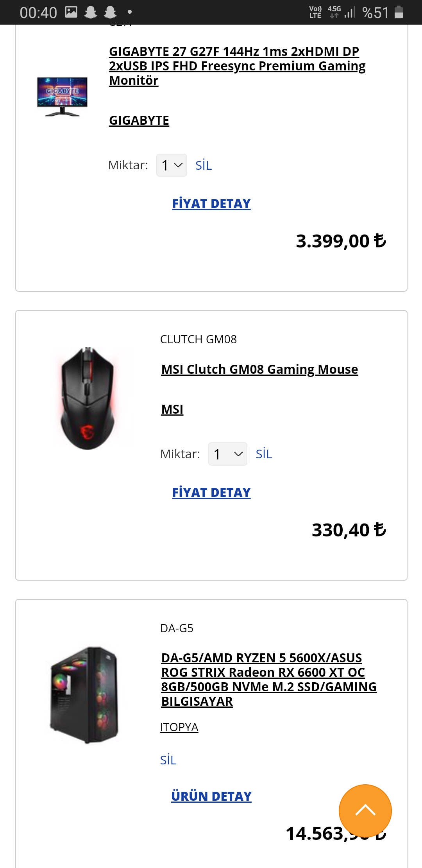Tap the second Snapchat ghost notification icon
The height and width of the screenshot is (868, 422).
click(x=110, y=13)
